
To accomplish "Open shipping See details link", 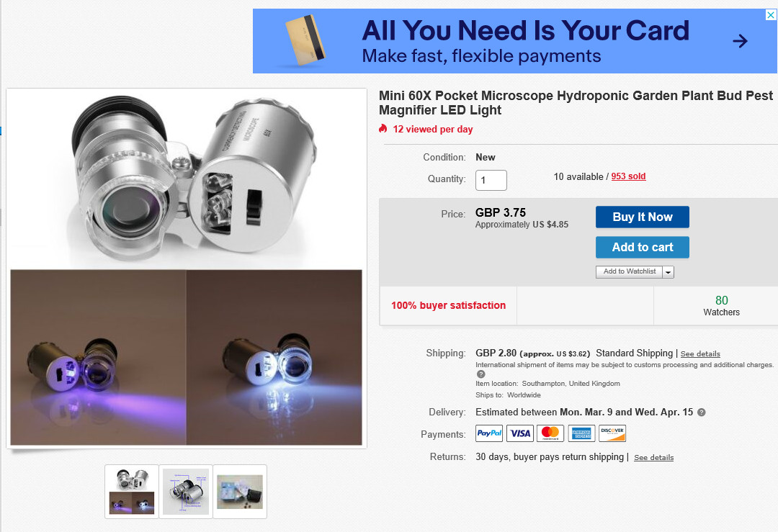I will (x=700, y=354).
